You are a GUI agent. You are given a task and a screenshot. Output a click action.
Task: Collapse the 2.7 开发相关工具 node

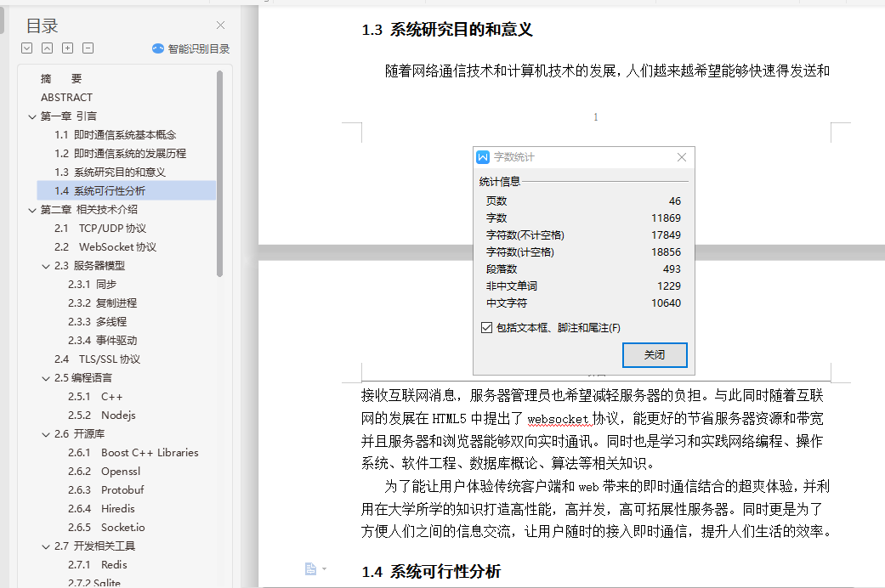tap(46, 547)
